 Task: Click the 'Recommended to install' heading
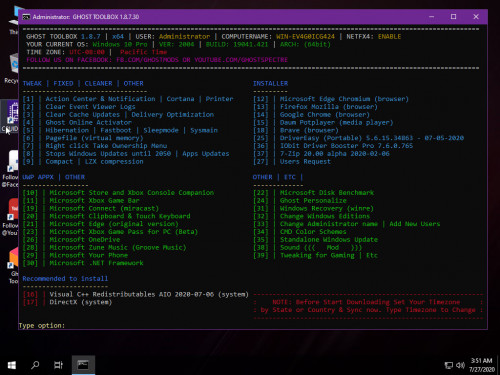(x=65, y=278)
